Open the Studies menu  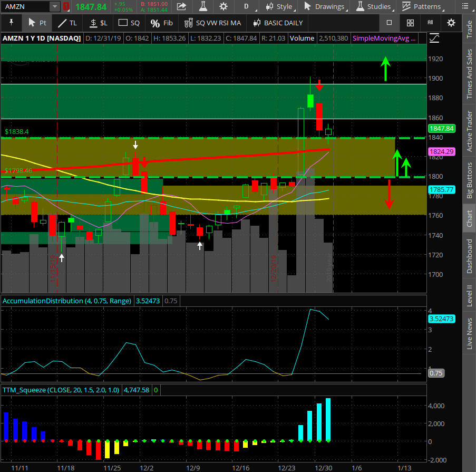pos(373,6)
